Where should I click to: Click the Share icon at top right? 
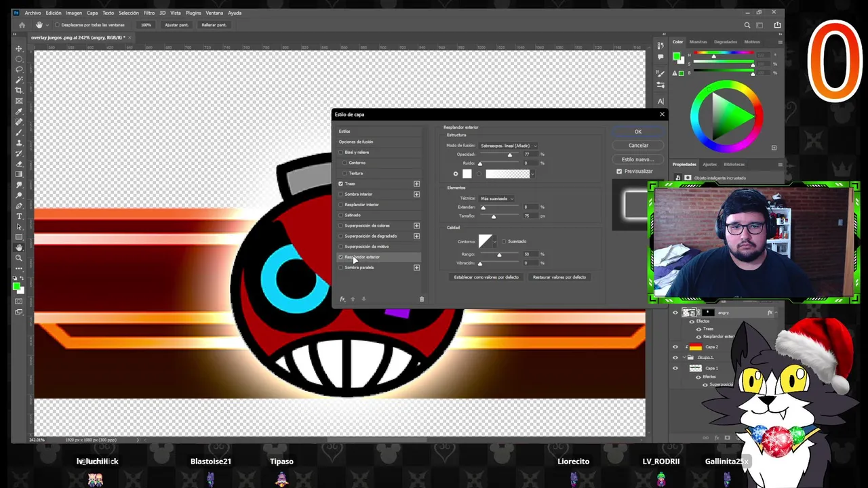pyautogui.click(x=777, y=25)
